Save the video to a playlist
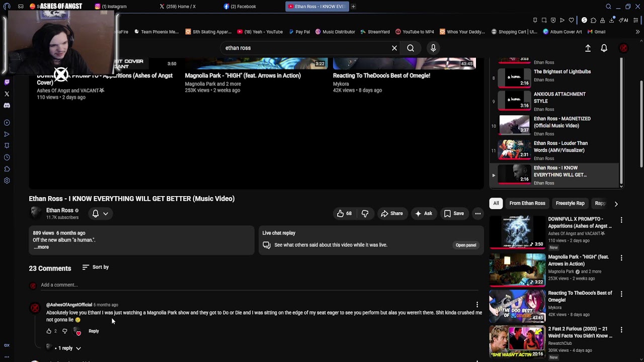The height and width of the screenshot is (362, 644). 453,214
